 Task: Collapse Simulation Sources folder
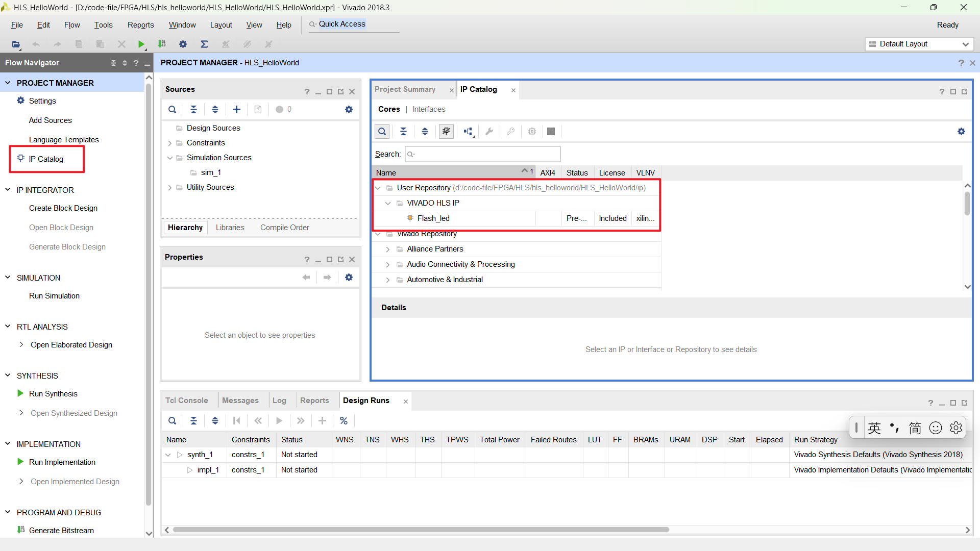click(x=170, y=158)
